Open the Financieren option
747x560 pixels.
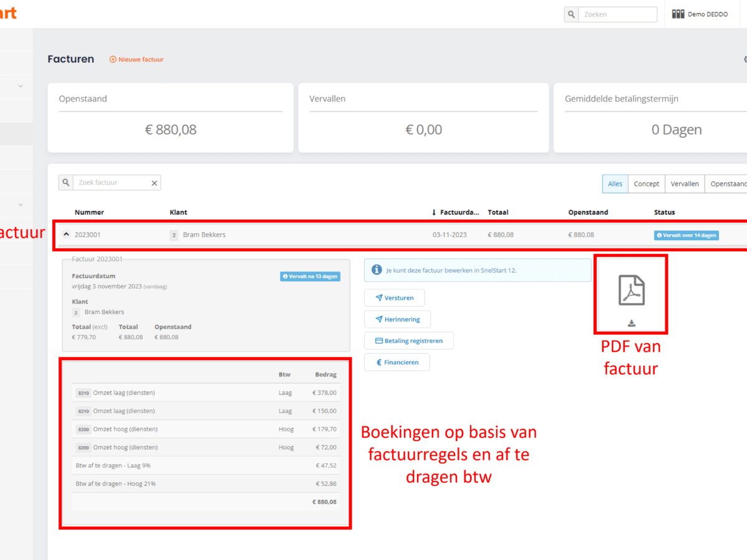(x=397, y=362)
